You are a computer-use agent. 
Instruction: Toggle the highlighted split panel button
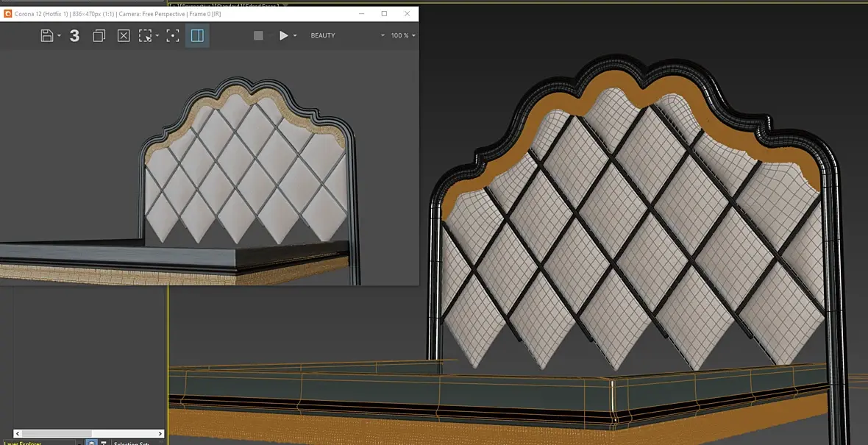[x=197, y=35]
